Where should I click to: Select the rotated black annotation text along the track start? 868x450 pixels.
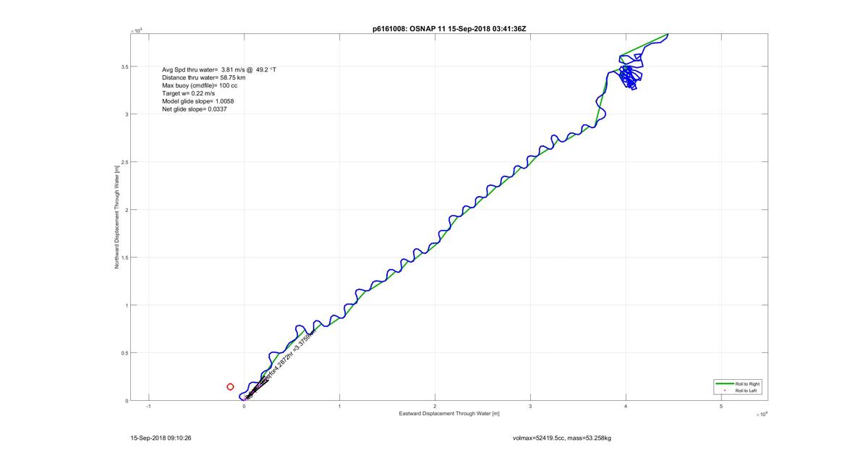[280, 366]
